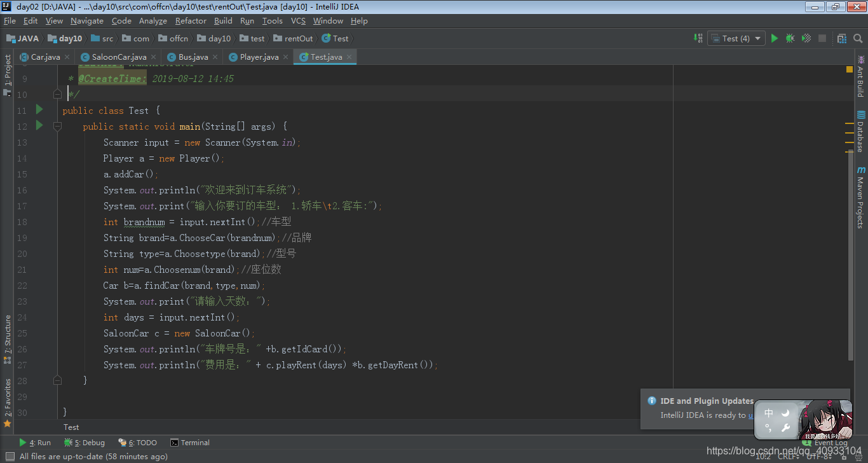Open the Project Structure toolbar icon

(x=842, y=38)
